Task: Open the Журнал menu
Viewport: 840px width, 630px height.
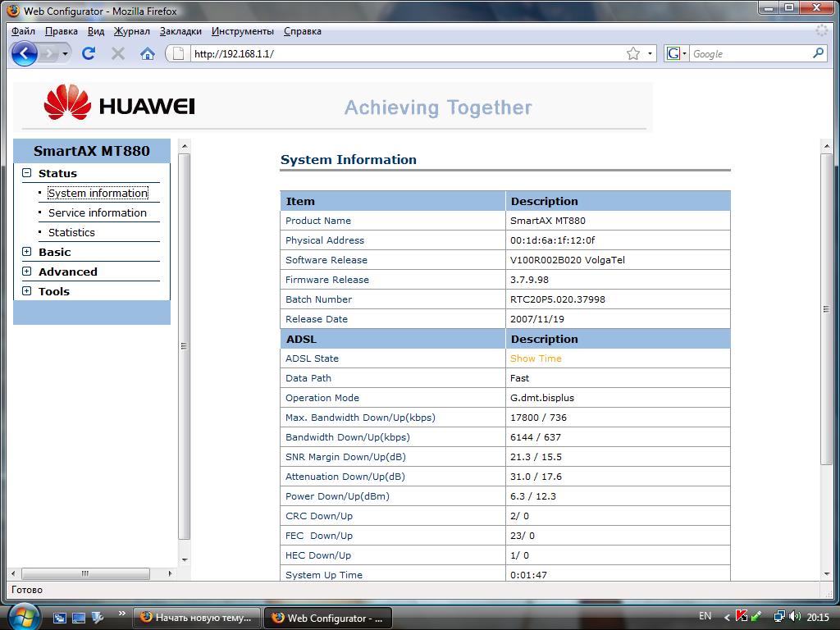Action: coord(132,31)
